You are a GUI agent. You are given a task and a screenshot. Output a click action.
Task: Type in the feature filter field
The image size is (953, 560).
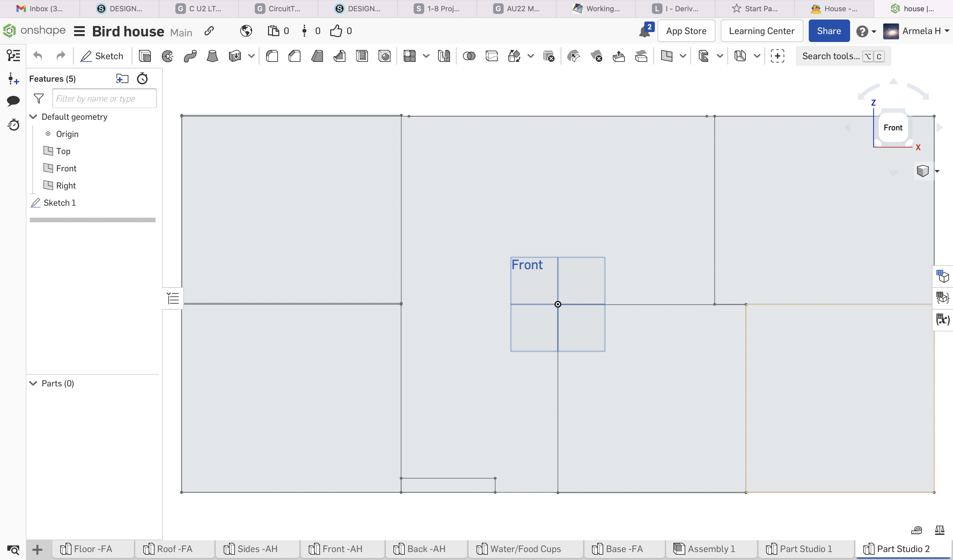click(x=104, y=98)
